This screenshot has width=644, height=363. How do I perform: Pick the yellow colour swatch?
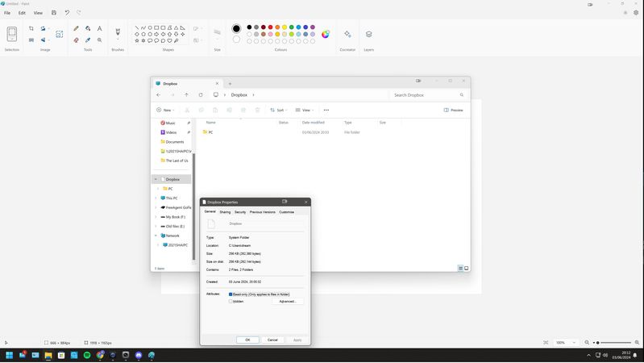[285, 27]
